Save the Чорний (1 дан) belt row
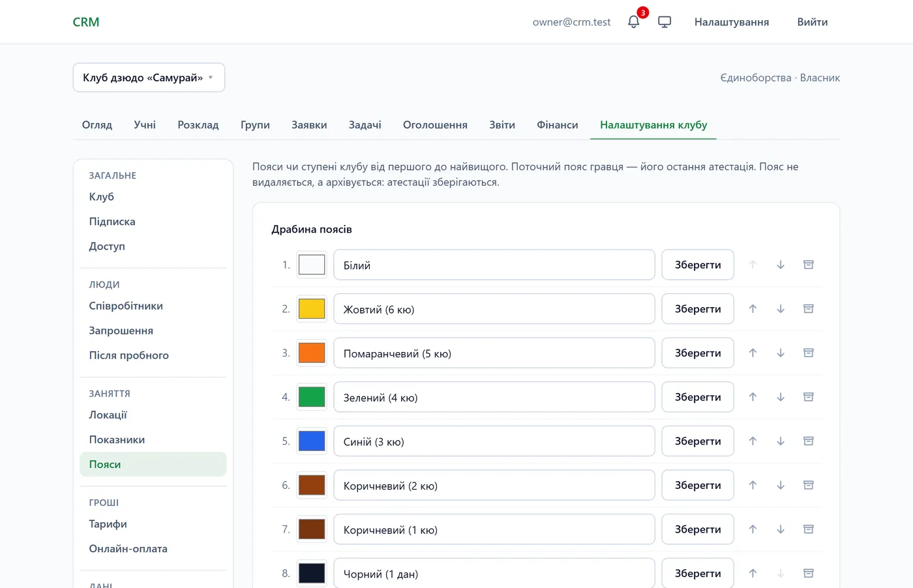The width and height of the screenshot is (913, 588). (698, 574)
